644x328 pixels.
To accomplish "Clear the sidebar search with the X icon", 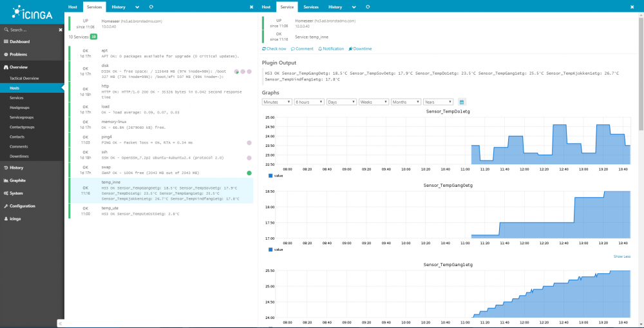I will click(60, 30).
